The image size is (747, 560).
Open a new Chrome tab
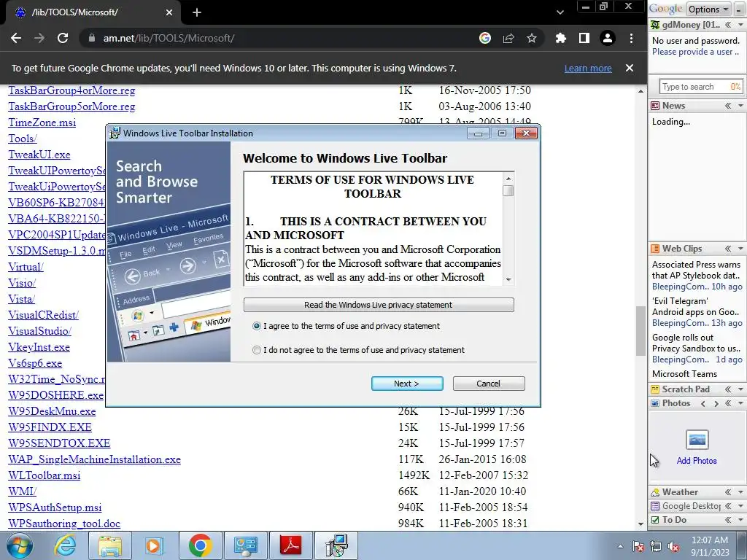click(x=197, y=12)
